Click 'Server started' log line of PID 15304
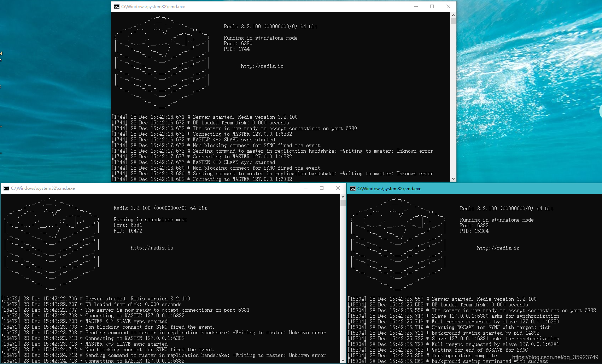The width and height of the screenshot is (602, 364). (442, 299)
